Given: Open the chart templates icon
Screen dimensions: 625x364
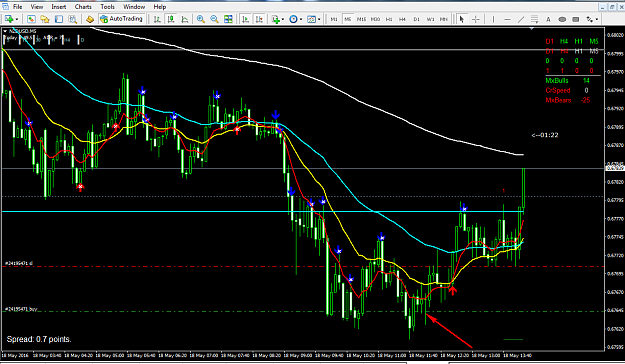Looking at the screenshot, I should 312,19.
